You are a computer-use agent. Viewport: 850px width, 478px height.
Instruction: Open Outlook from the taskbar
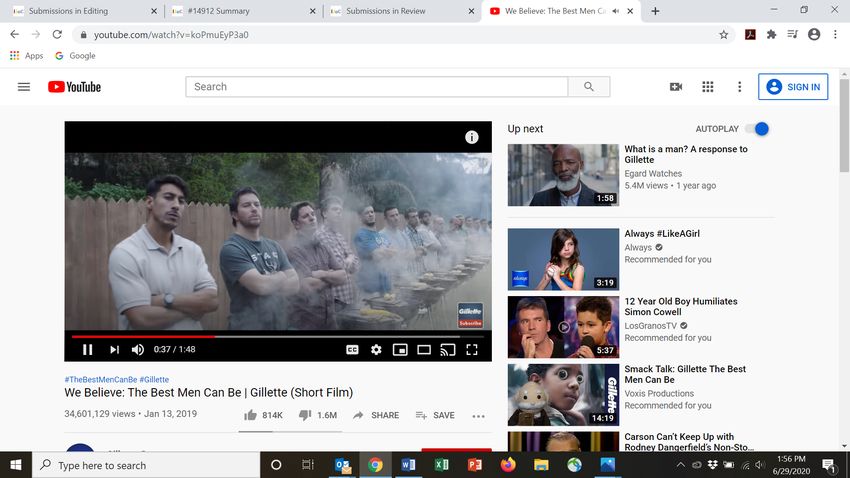(x=343, y=465)
